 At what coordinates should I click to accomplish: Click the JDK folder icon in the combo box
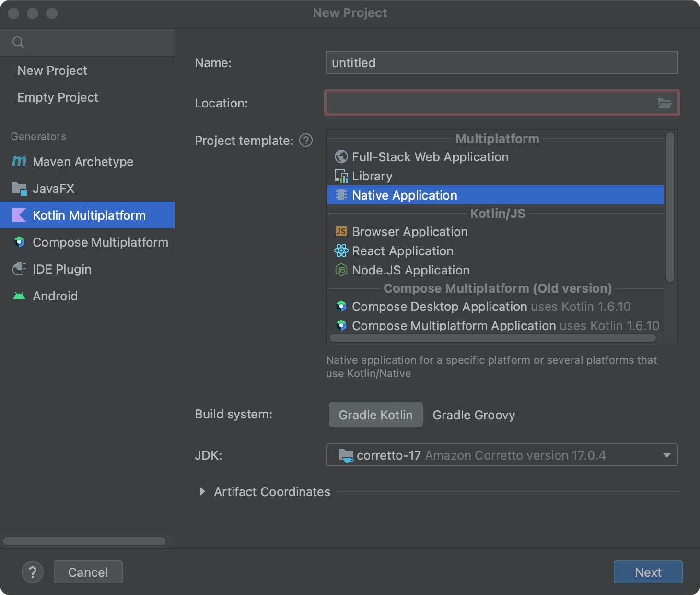(x=346, y=455)
